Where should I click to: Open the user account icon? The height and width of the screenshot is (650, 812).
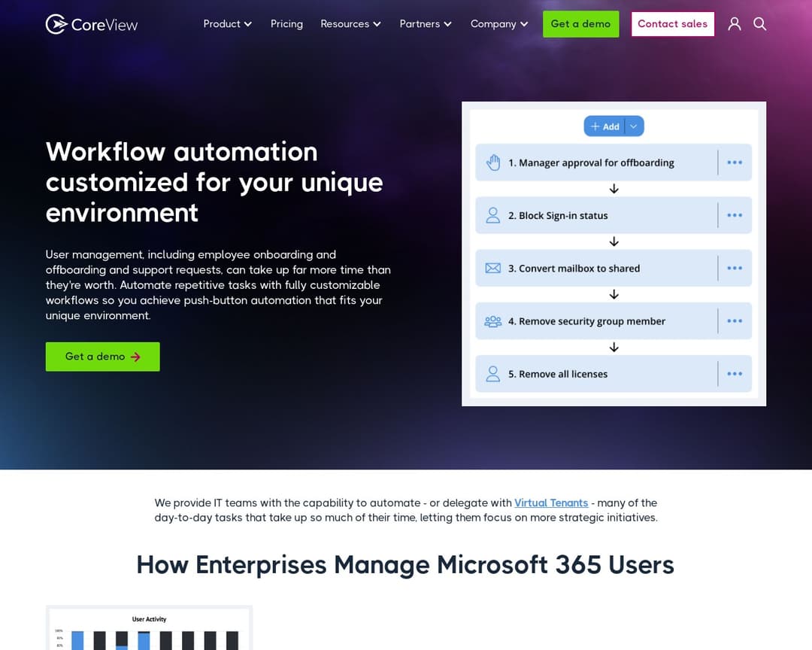(735, 24)
